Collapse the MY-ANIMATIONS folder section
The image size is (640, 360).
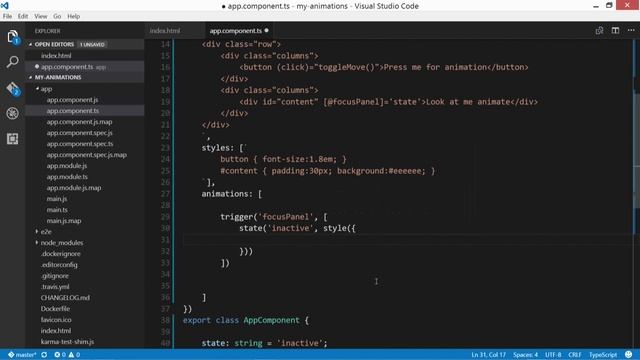tap(31, 77)
